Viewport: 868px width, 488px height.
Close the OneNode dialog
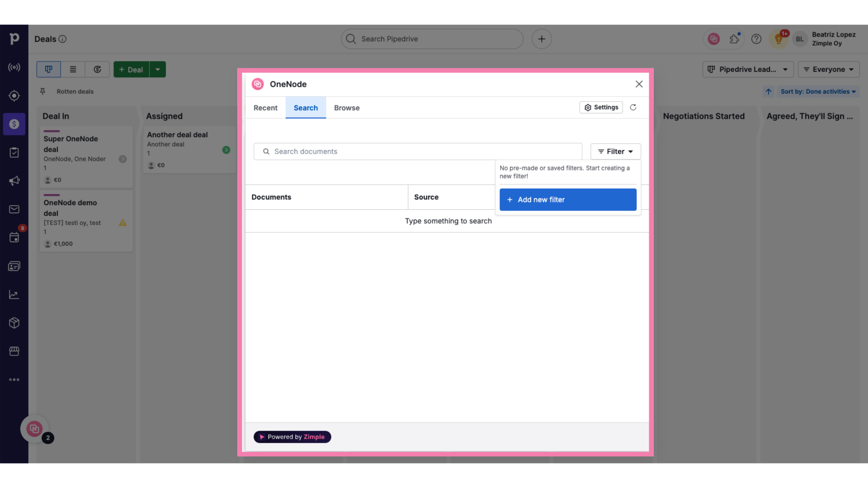click(639, 84)
